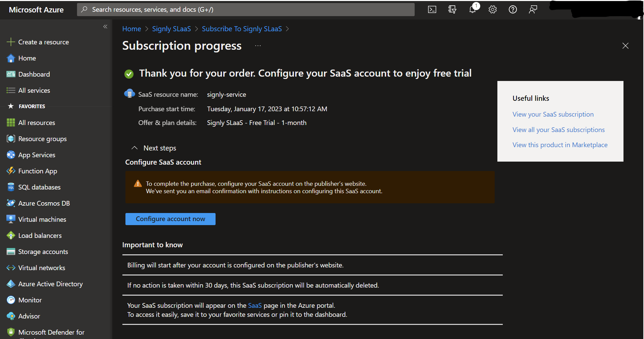Click Configure account now button
Image resolution: width=644 pixels, height=339 pixels.
click(170, 219)
